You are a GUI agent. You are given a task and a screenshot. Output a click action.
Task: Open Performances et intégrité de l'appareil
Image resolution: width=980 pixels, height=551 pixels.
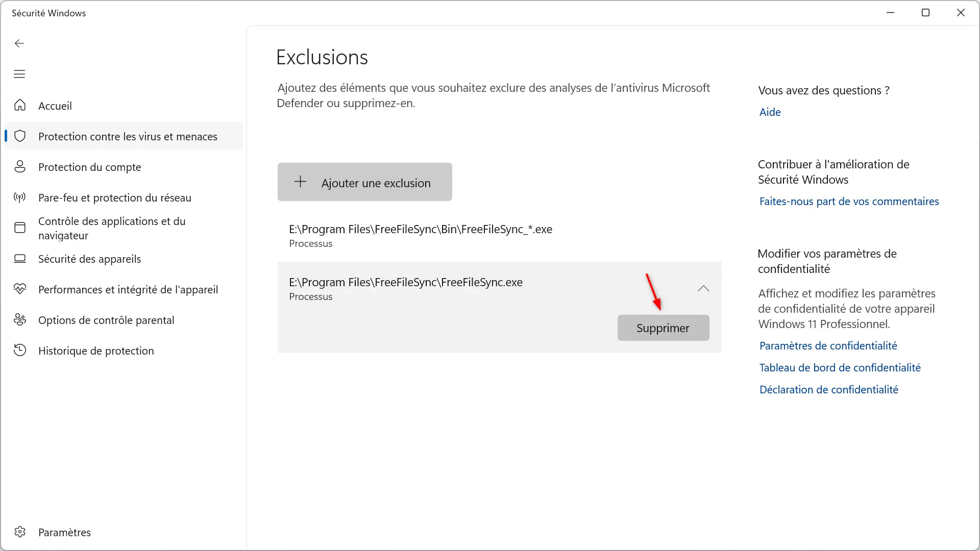(x=124, y=289)
